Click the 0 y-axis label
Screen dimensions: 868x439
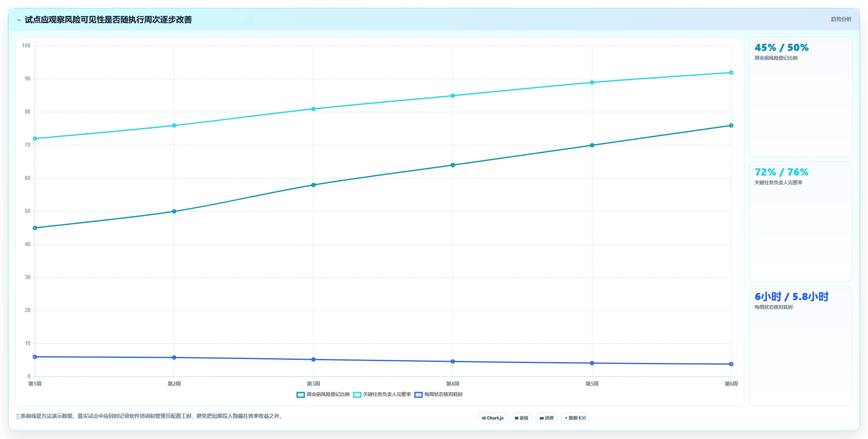(29, 377)
